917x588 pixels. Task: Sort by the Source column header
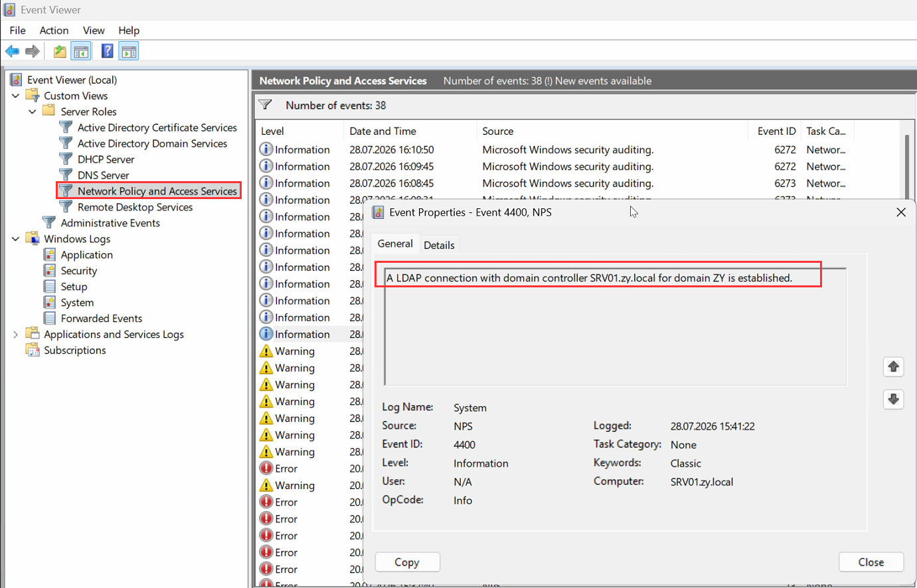click(612, 131)
